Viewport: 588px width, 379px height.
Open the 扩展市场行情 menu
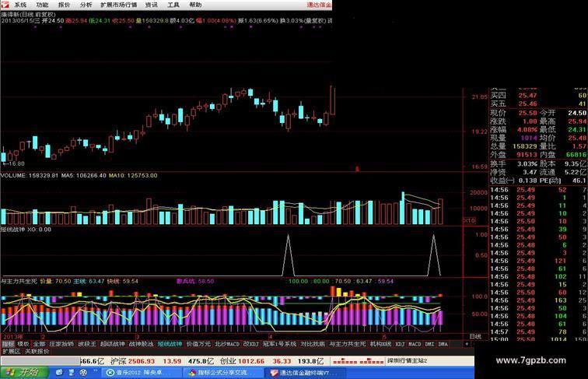pos(118,5)
